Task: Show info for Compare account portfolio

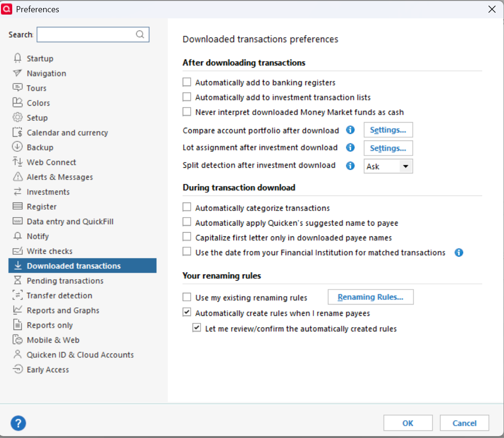Action: [x=350, y=130]
